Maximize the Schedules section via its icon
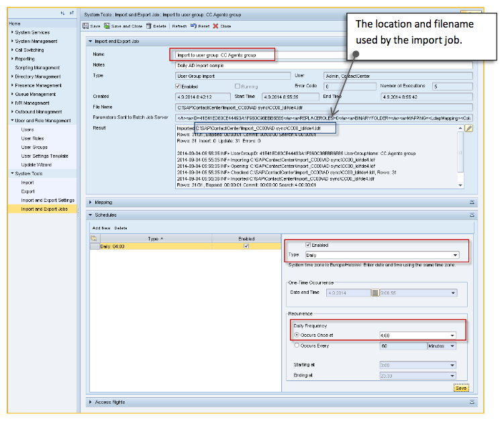This screenshot has height=422, width=504. [x=472, y=215]
